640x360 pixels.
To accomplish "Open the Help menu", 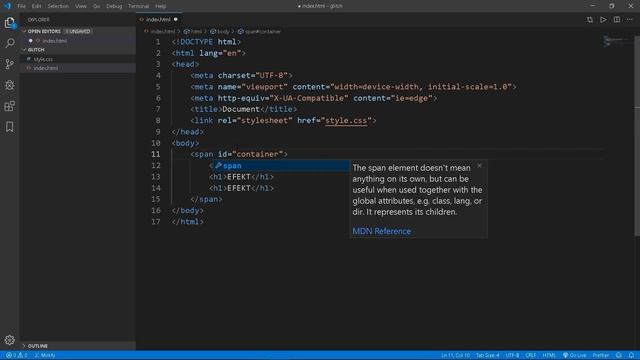I will 160,6.
